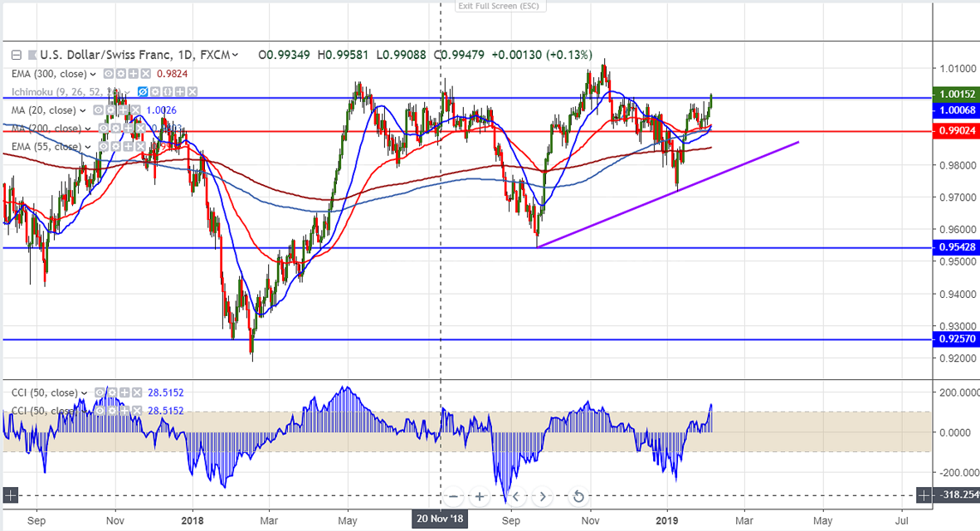Open the U.S. Dollar/Swiss Franc symbol dropdown

(x=235, y=55)
